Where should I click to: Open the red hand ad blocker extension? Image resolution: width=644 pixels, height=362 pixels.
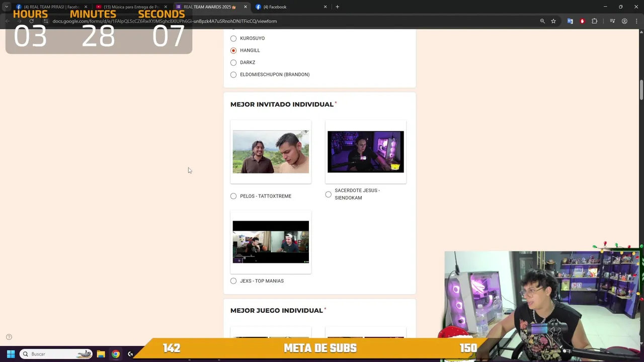pos(582,21)
